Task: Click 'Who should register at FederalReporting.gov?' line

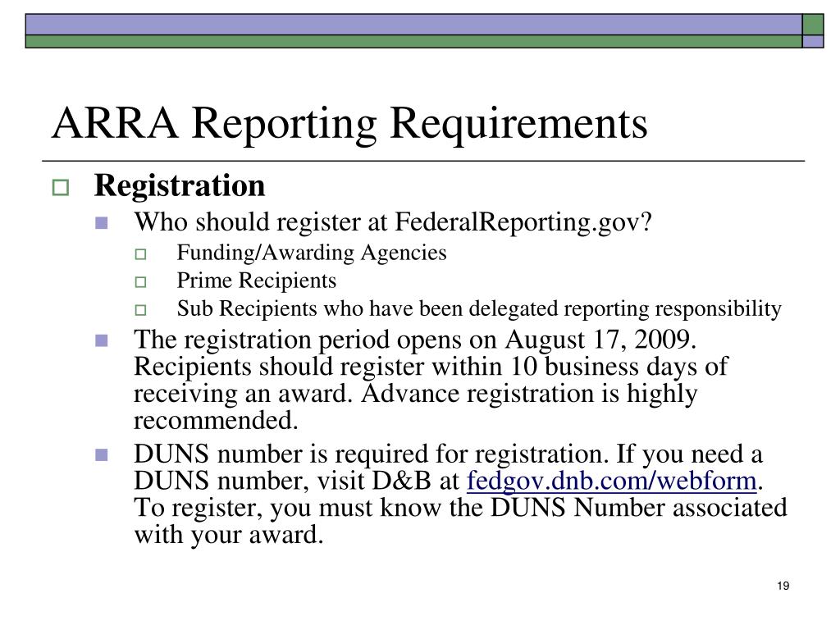Action: 393,221
